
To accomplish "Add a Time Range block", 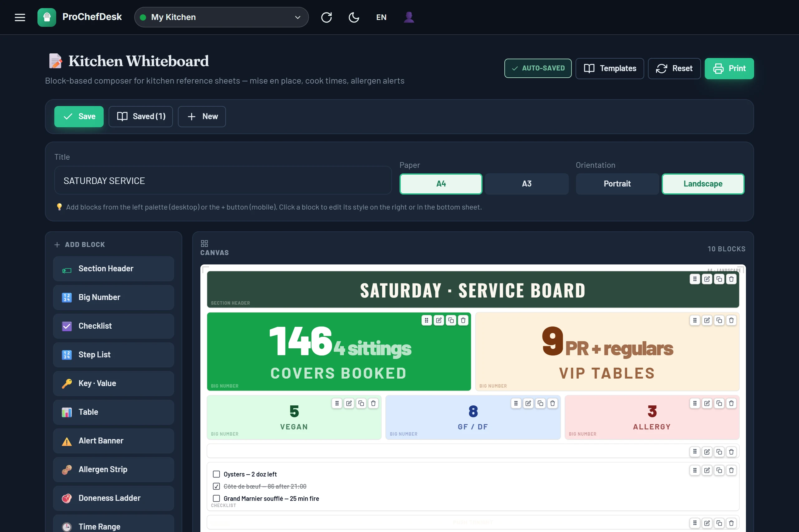I will 113,523.
